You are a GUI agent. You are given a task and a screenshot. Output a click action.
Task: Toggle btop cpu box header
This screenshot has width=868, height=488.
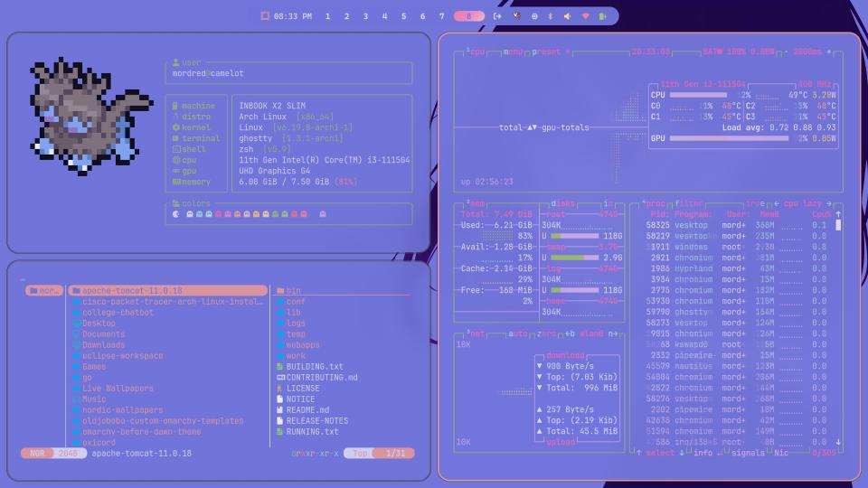476,52
